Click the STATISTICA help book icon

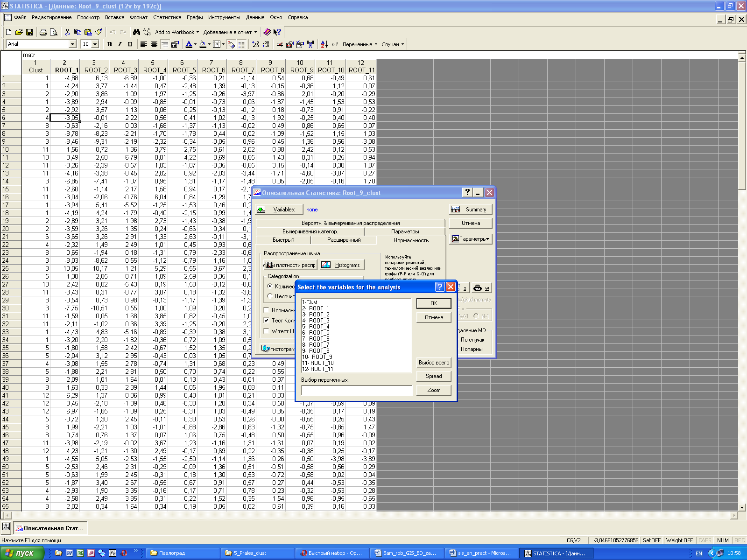[x=267, y=32]
